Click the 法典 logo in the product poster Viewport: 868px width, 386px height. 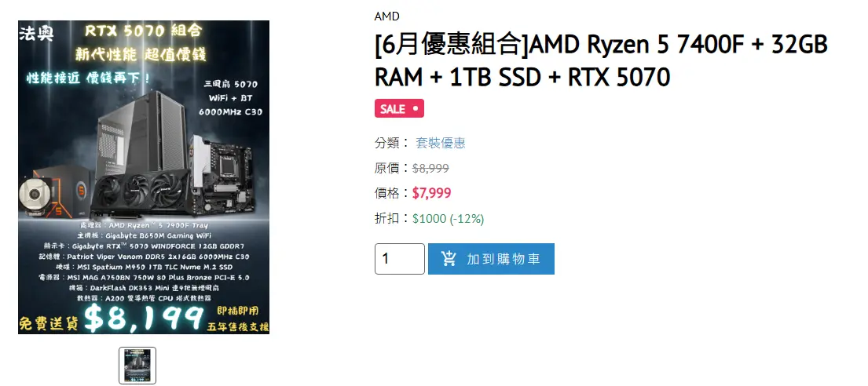pos(36,35)
